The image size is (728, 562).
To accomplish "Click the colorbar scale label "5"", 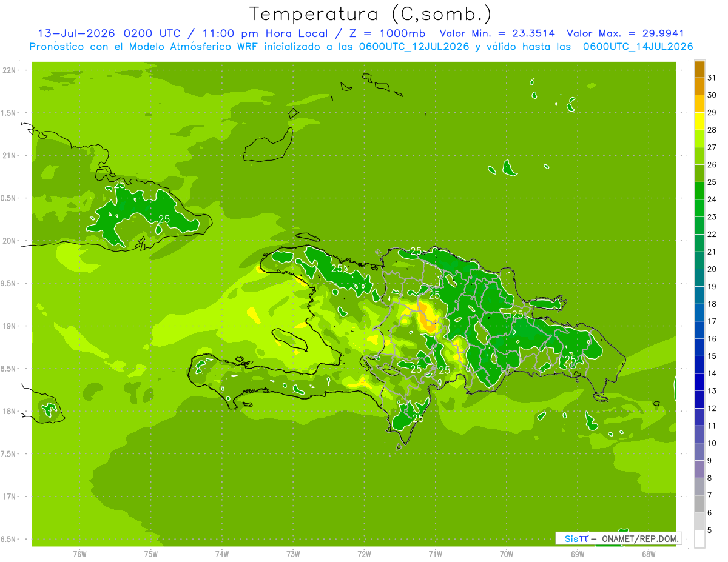I will click(709, 530).
